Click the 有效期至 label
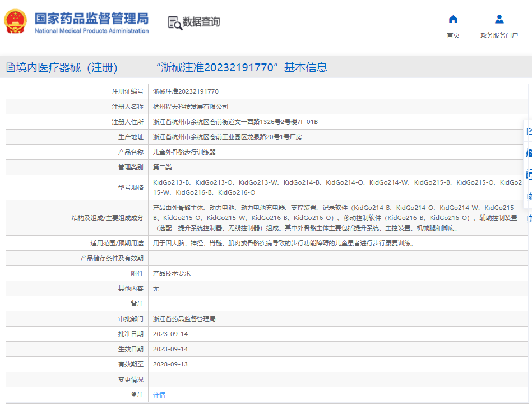 (131, 364)
